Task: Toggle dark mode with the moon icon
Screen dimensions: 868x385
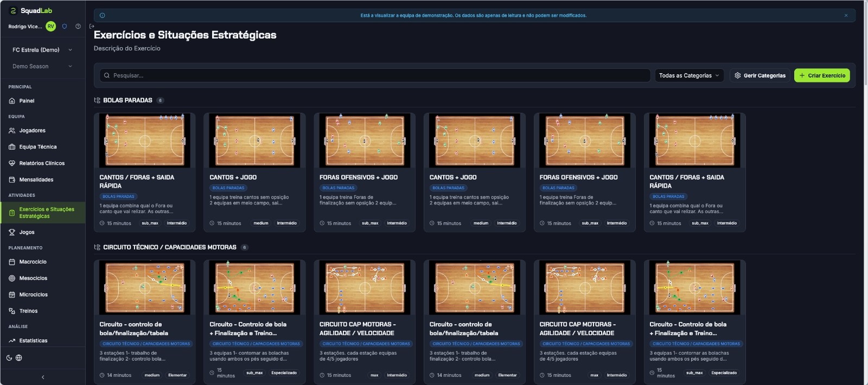Action: pyautogui.click(x=9, y=358)
